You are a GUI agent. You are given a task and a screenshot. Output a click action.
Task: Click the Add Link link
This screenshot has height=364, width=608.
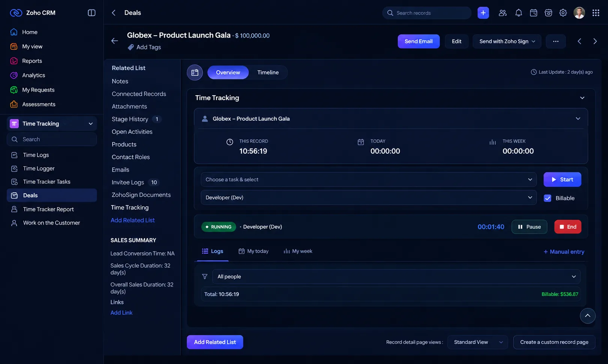click(x=121, y=313)
